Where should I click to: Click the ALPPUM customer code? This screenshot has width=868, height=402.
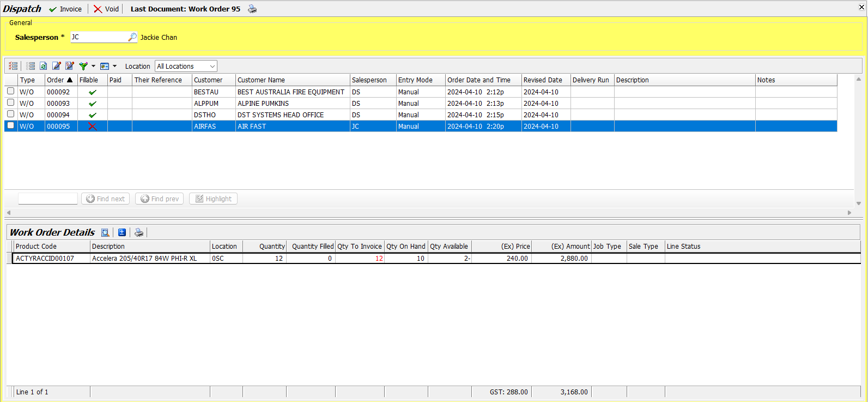[206, 104]
